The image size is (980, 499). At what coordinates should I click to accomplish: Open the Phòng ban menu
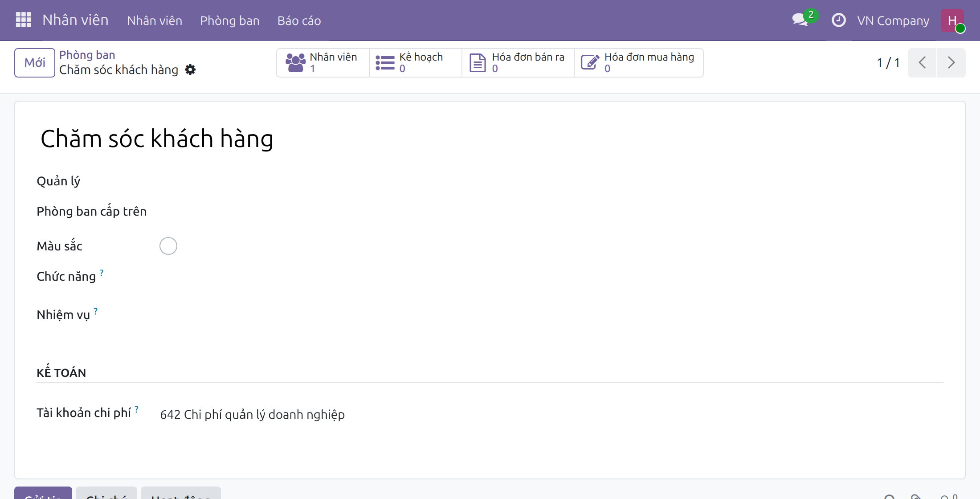pos(229,20)
